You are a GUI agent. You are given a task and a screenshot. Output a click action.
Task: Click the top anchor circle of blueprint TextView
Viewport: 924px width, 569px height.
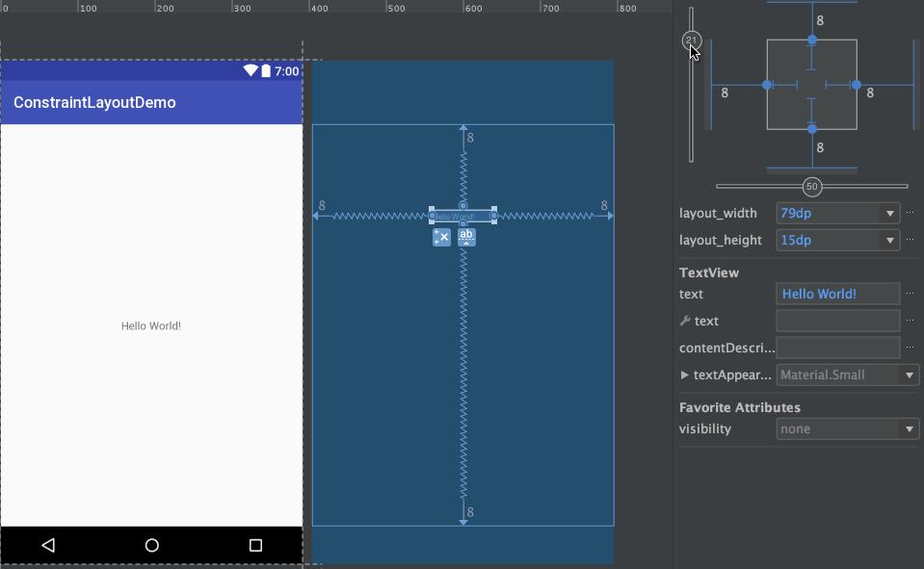tap(463, 206)
